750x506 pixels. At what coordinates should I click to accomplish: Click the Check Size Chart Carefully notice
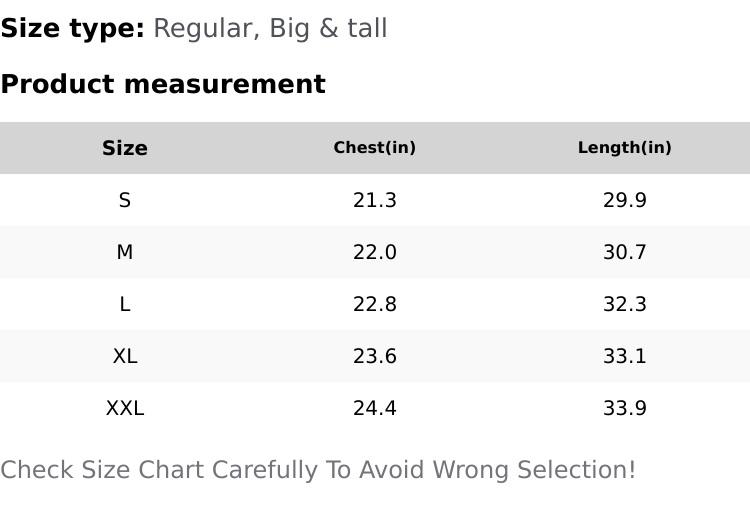pos(318,470)
